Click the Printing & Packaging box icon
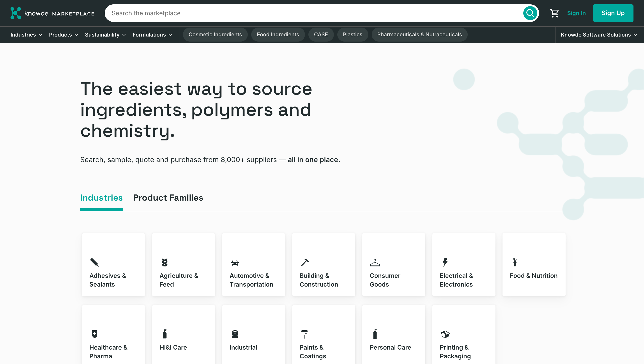This screenshot has width=644, height=364. point(445,334)
